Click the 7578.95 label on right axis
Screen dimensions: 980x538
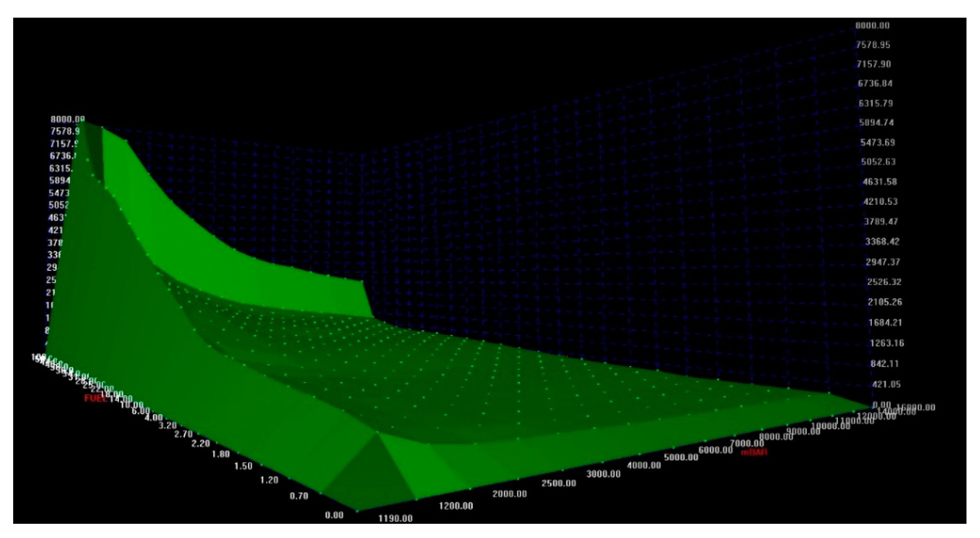(873, 45)
